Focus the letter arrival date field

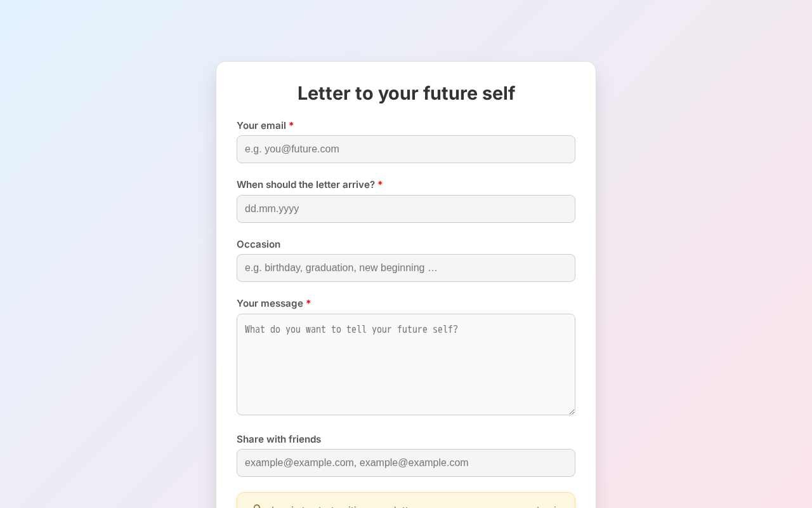coord(405,209)
